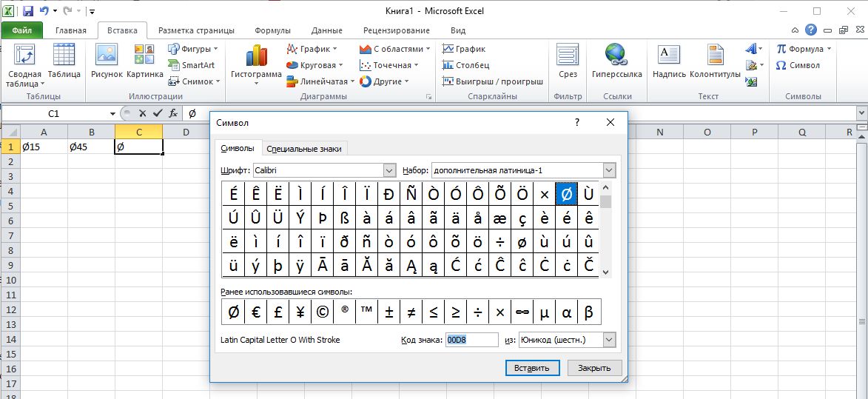868x399 pixels.
Task: Open the Гистограмма chart icon
Action: click(256, 56)
